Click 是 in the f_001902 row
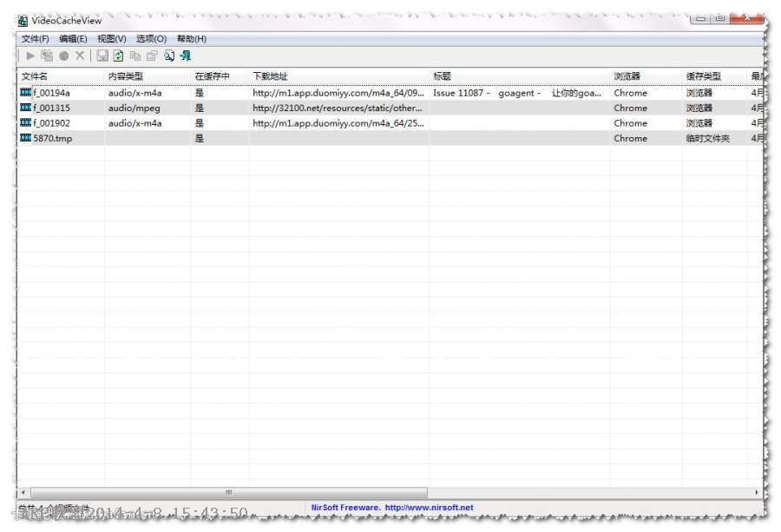Screen dimensions: 781x532 coord(200,122)
